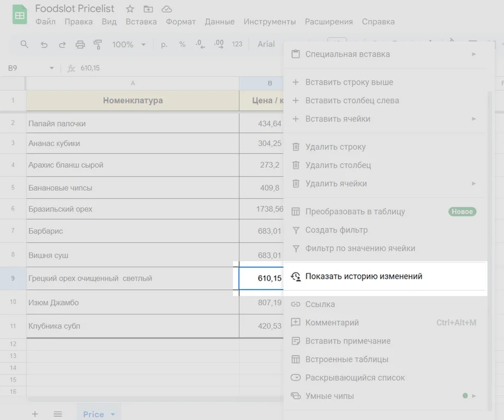The image size is (504, 420).
Task: Click the cloud save status icon
Action: point(167,9)
